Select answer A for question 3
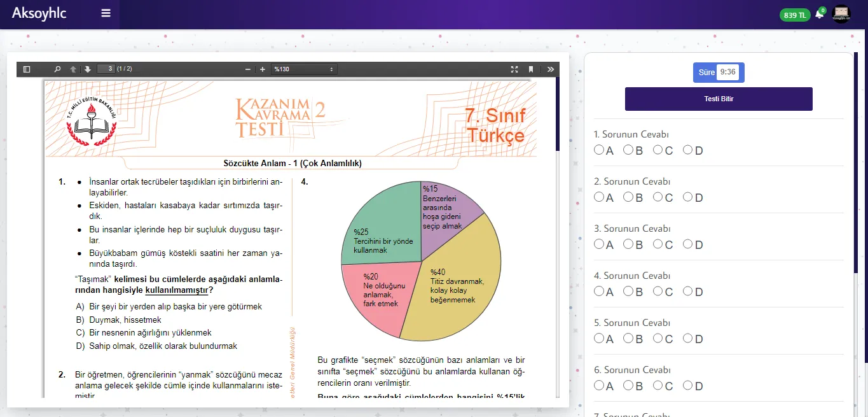The height and width of the screenshot is (417, 868). click(598, 244)
